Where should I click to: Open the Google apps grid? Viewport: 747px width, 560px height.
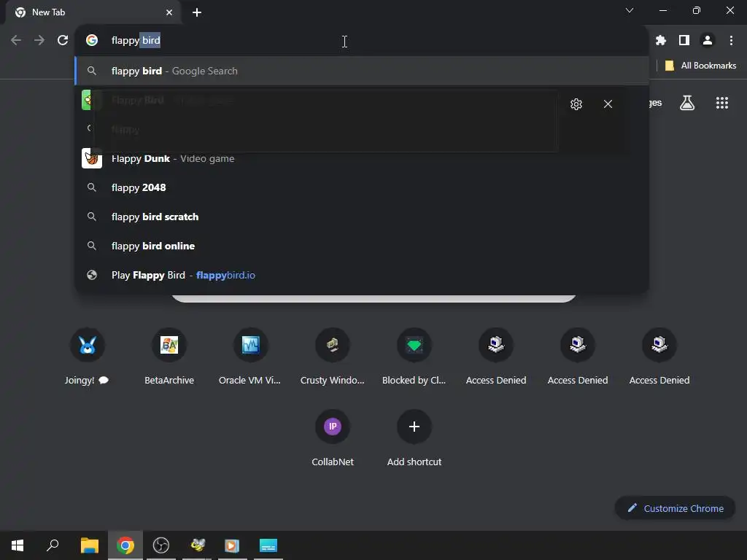(721, 103)
